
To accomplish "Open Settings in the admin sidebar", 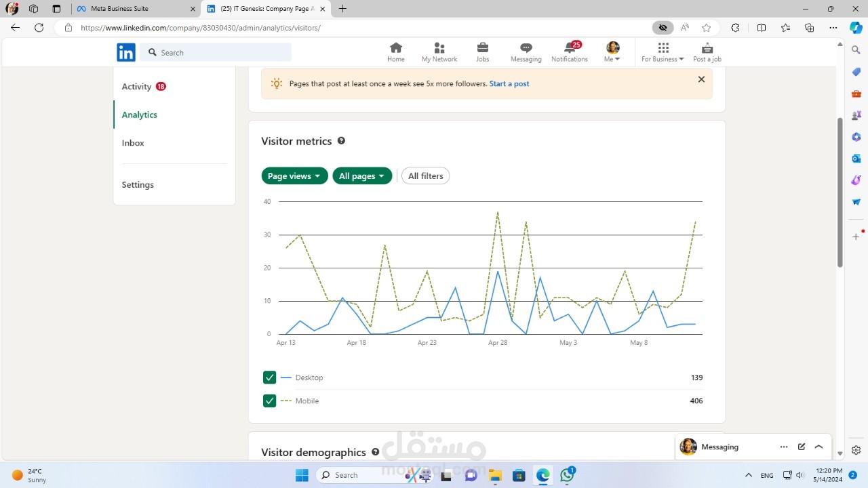I will point(138,184).
